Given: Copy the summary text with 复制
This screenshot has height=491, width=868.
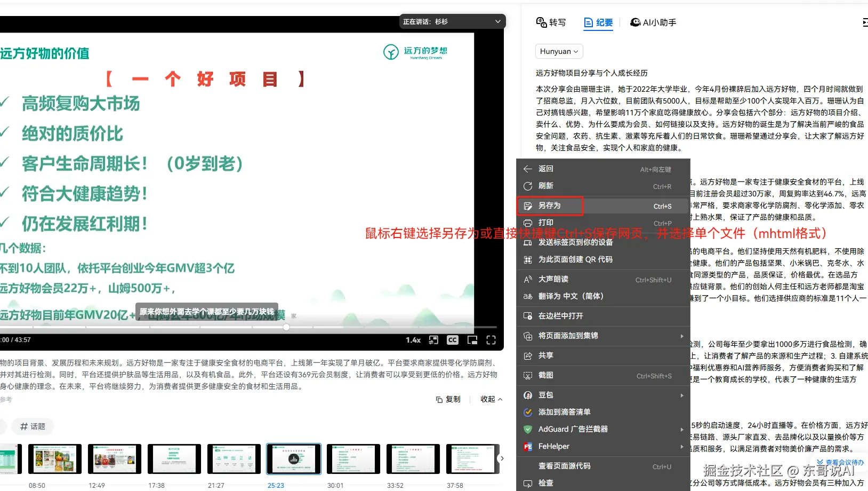Looking at the screenshot, I should (x=448, y=399).
